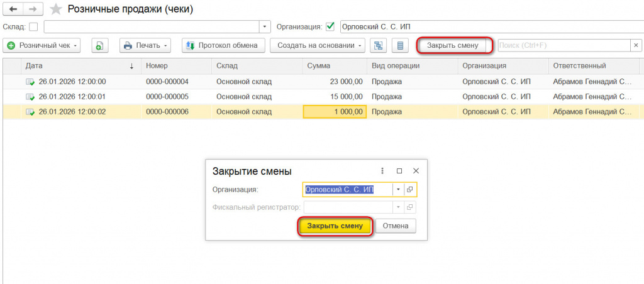Click the Организация column header
Screen dimensions: 644x284
[x=503, y=66]
